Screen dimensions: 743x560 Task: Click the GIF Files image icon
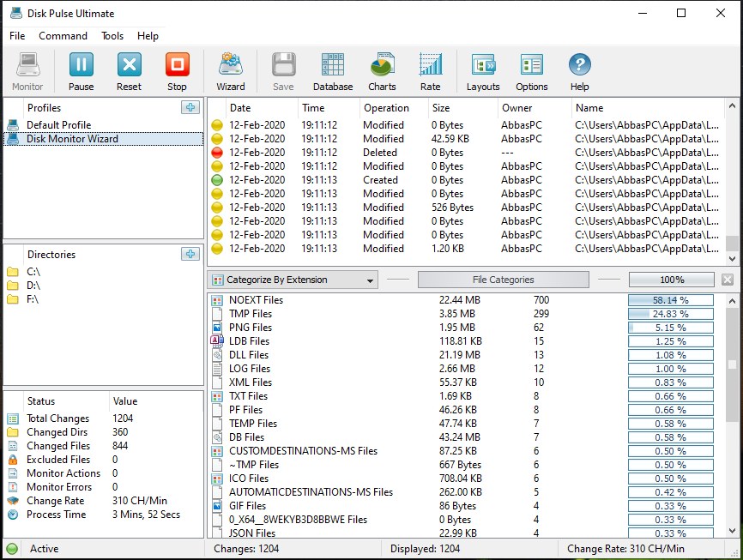click(x=217, y=506)
